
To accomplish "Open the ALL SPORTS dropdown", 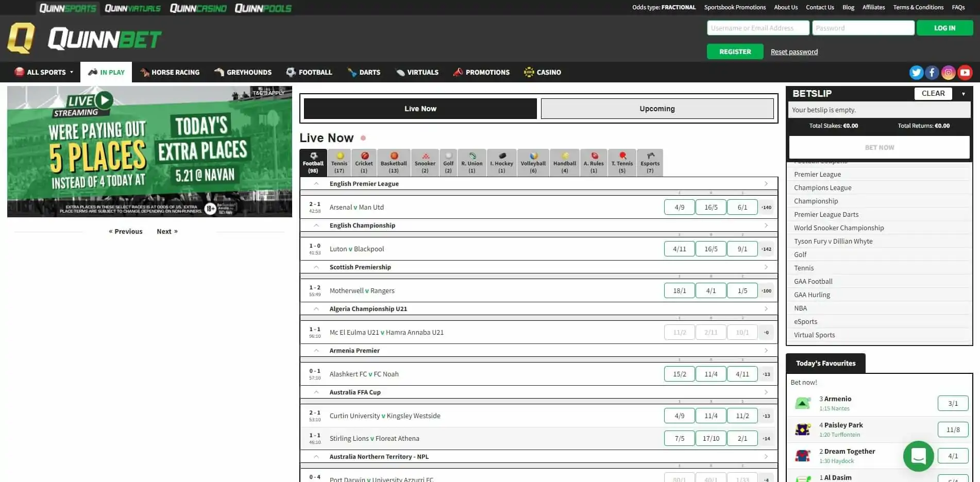I will pyautogui.click(x=43, y=72).
